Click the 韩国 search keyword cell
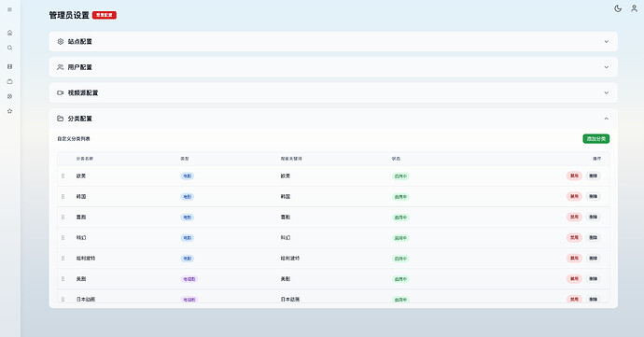The image size is (644, 337). [286, 196]
